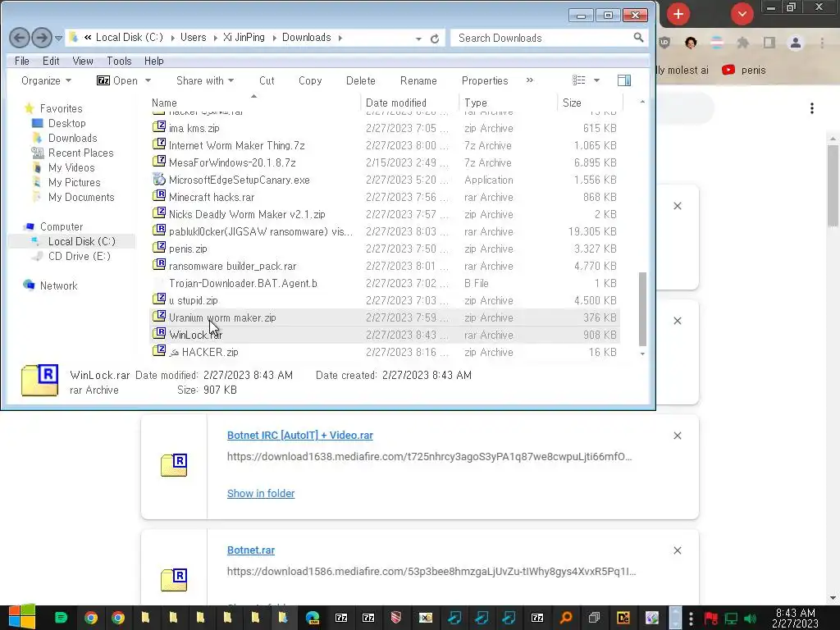840x630 pixels.
Task: Open Botnet IRC [AutoIT] + Video.rar link
Action: click(300, 435)
